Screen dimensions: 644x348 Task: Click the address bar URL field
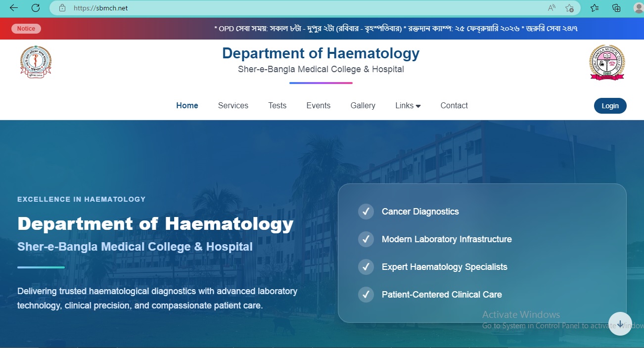(x=297, y=8)
